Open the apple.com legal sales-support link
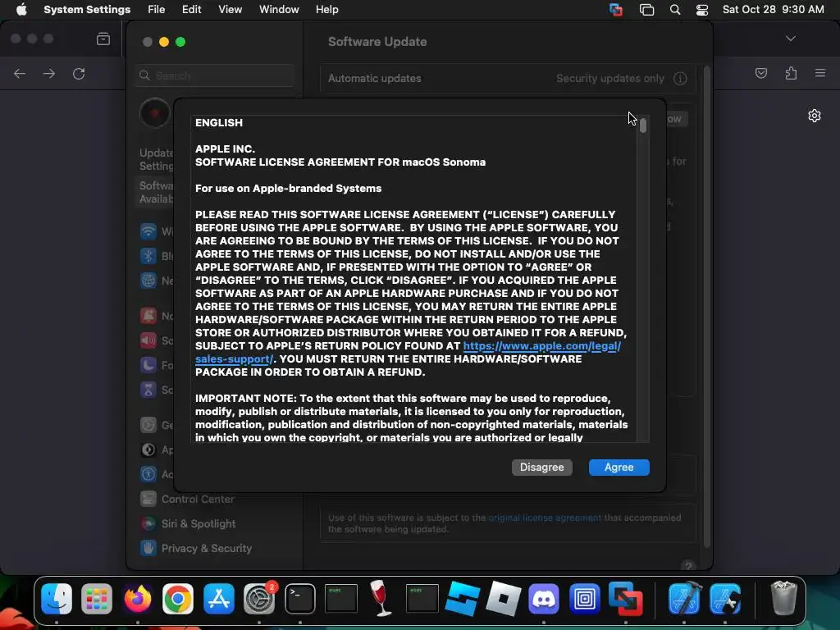This screenshot has height=630, width=840. [x=541, y=346]
